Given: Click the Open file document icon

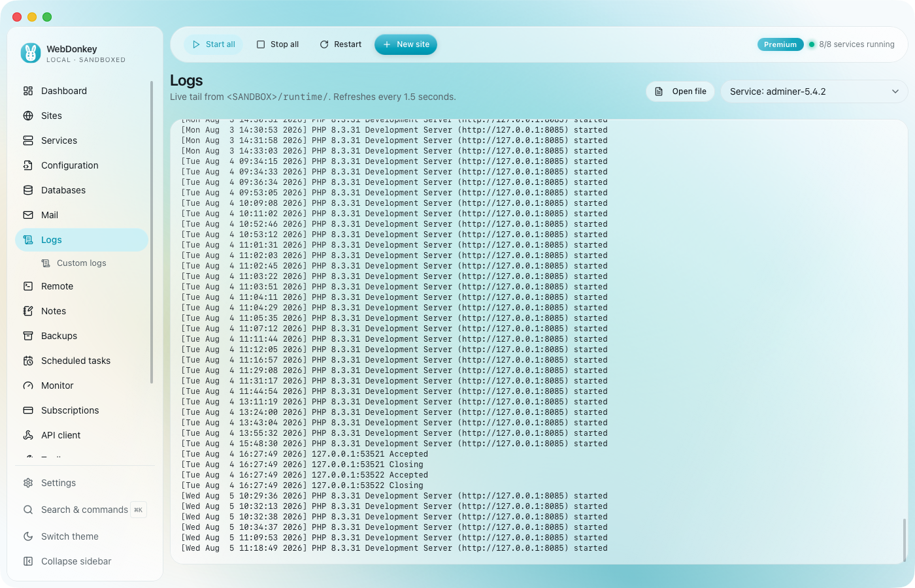Looking at the screenshot, I should tap(659, 91).
